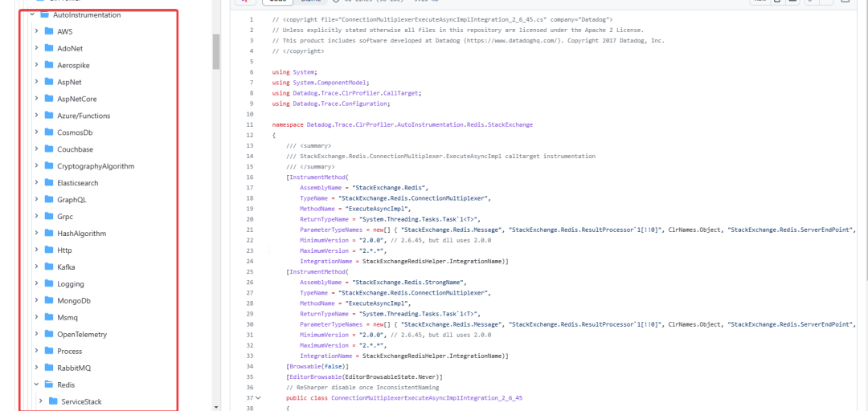Click the MongoDb folder icon

[49, 300]
